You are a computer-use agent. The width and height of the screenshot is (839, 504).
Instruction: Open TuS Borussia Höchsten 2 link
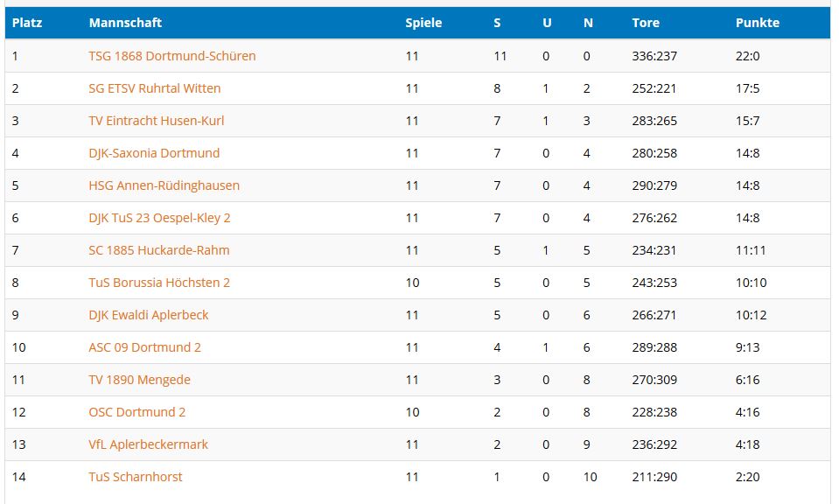tap(159, 283)
